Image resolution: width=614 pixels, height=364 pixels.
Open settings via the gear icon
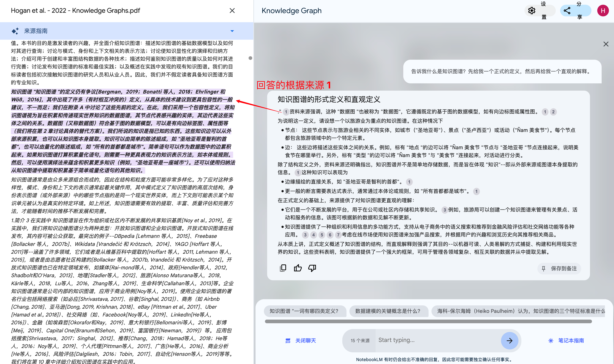click(x=531, y=11)
